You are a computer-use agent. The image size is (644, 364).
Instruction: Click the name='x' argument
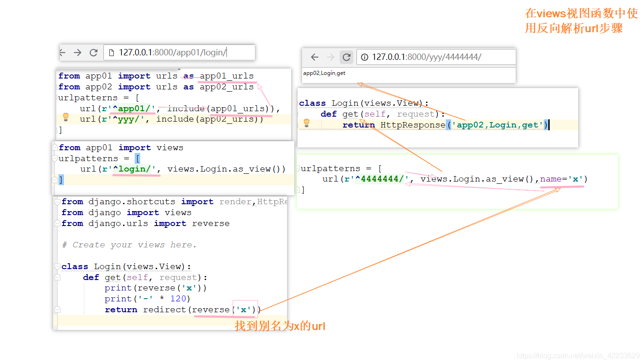point(561,179)
